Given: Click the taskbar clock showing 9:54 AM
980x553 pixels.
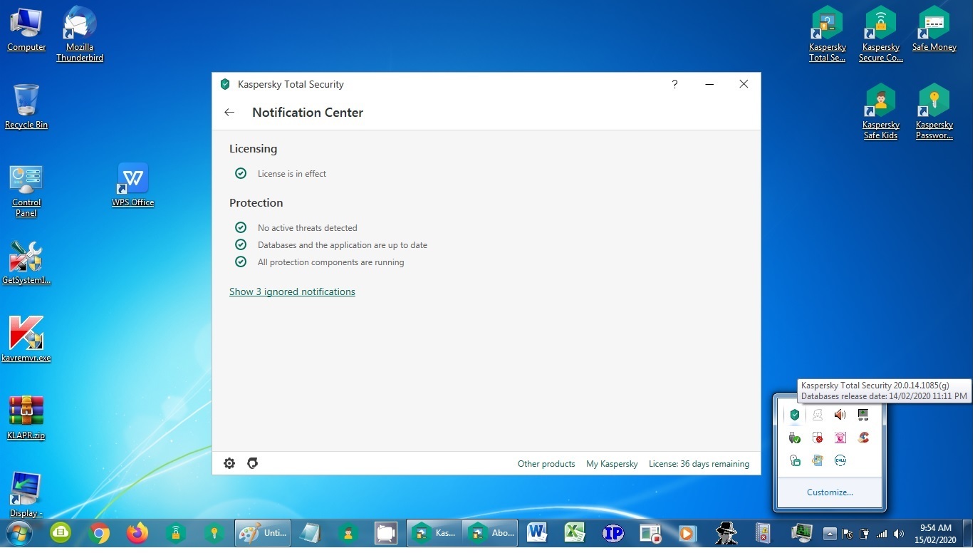Looking at the screenshot, I should tap(936, 533).
